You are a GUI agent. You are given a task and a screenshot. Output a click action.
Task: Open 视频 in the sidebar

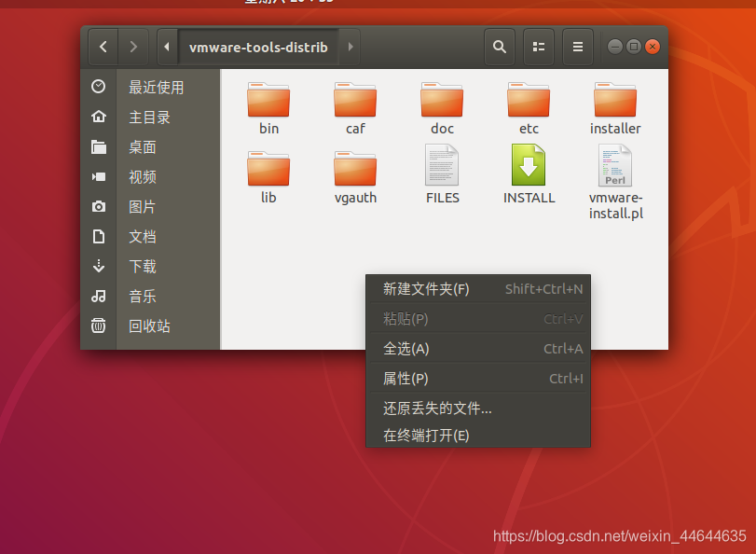pyautogui.click(x=143, y=177)
